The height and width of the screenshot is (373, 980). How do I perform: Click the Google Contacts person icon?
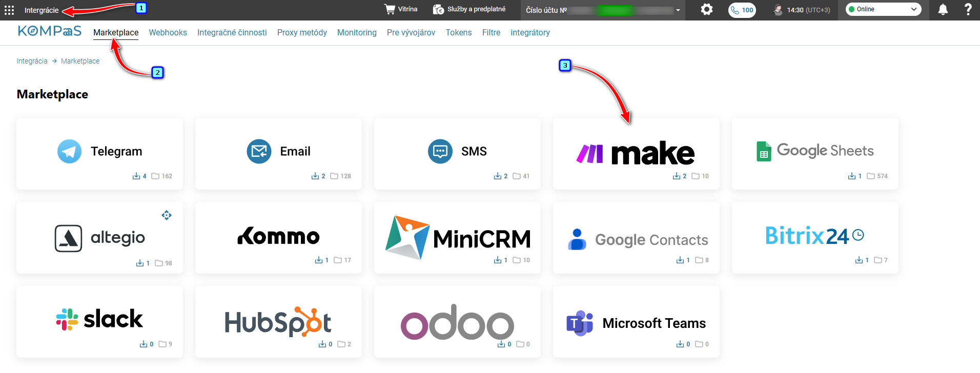click(x=577, y=239)
